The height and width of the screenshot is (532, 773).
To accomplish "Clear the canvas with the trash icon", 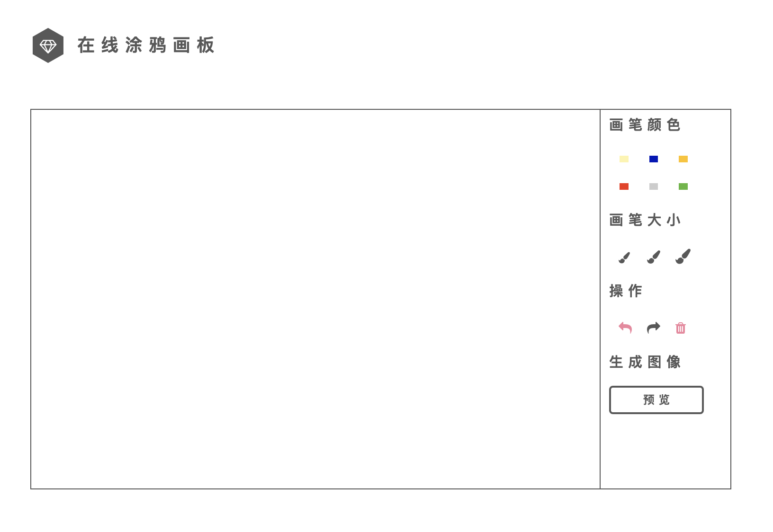I will pyautogui.click(x=681, y=328).
